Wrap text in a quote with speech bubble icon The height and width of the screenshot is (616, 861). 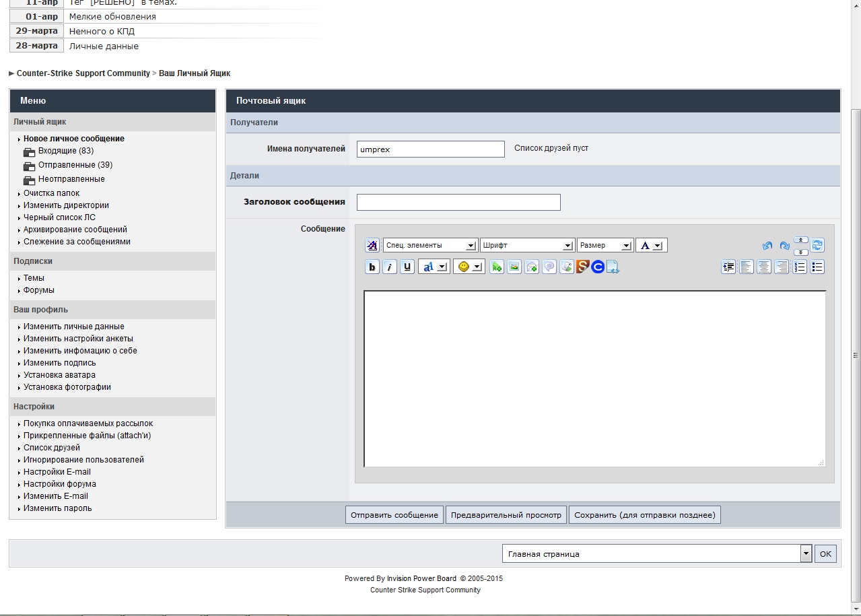[x=549, y=267]
